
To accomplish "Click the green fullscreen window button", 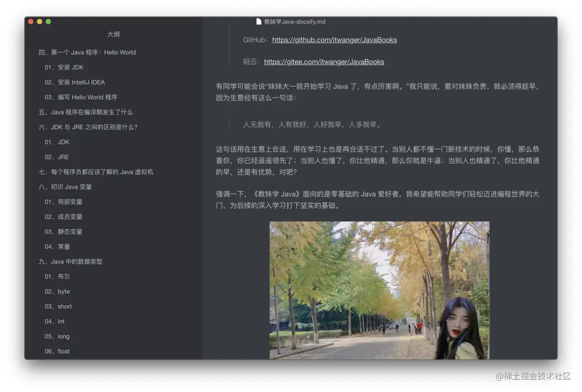I will [x=48, y=22].
